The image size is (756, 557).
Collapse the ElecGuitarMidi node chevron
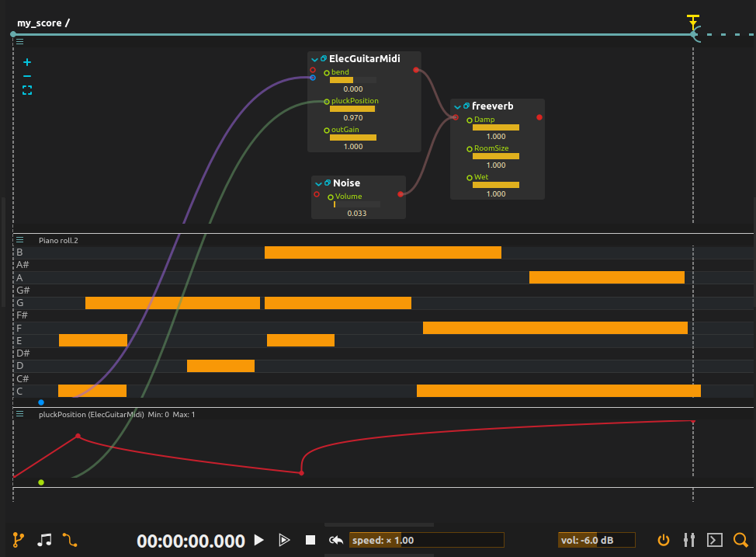click(x=314, y=59)
